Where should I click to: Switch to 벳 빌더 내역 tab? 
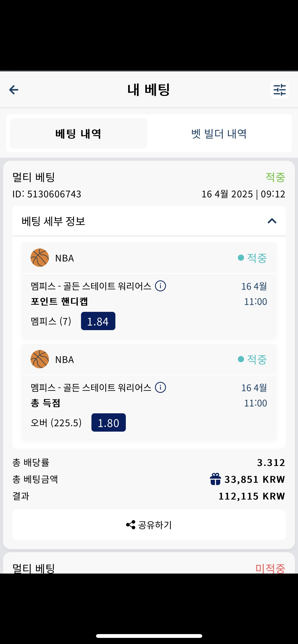click(219, 134)
